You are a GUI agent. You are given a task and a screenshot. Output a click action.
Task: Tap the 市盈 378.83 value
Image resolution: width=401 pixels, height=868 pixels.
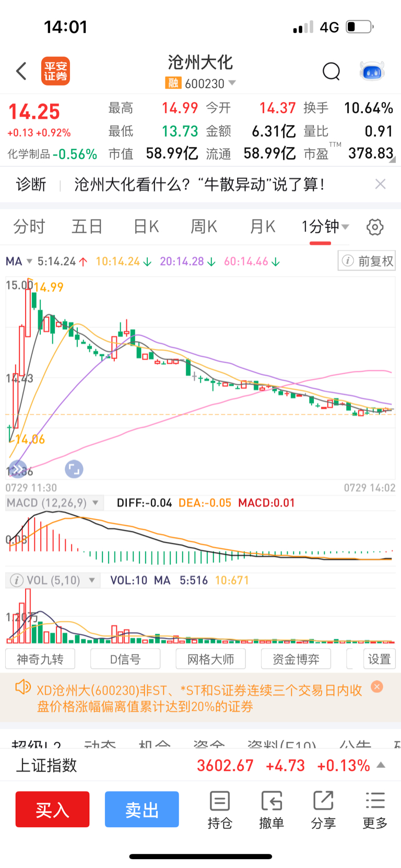(371, 153)
